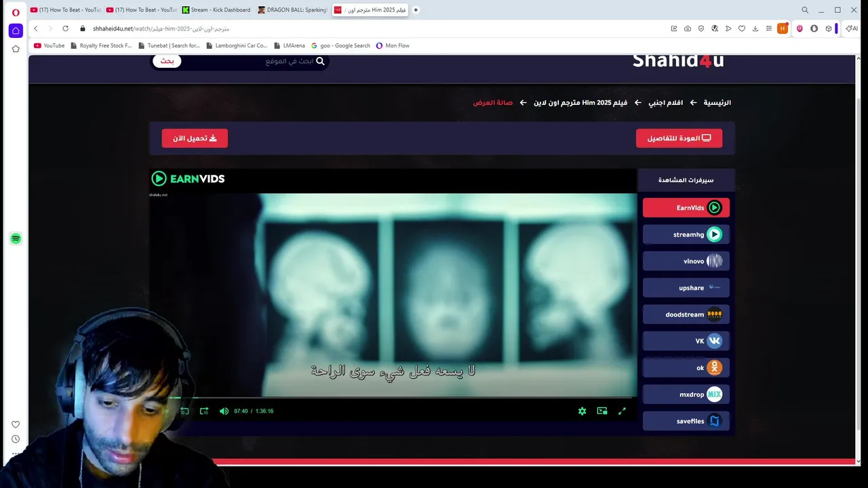The image size is (868, 488).
Task: Open الرئيسية home breadcrumb link
Action: [717, 103]
